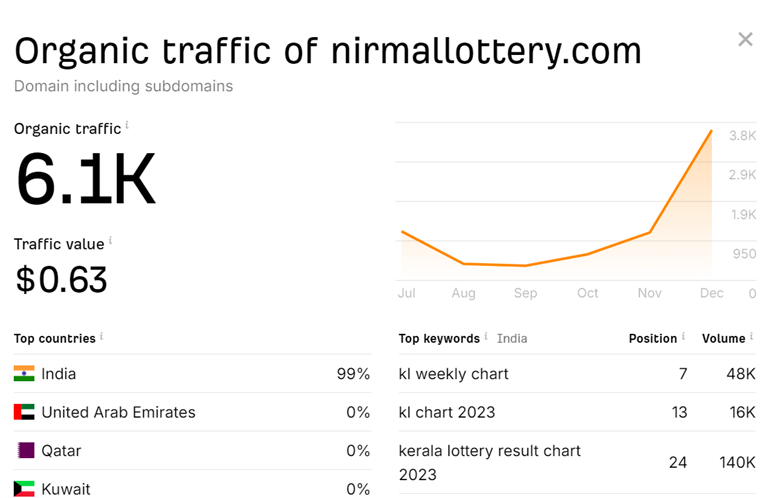Viewport: 780px width, 498px height.
Task: Click info icon beside Top keywords
Action: 486,336
